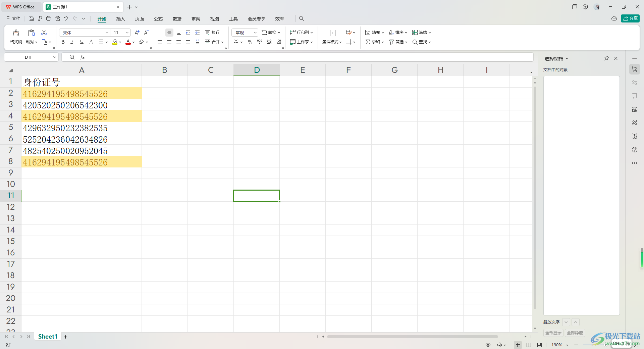644x349 pixels.
Task: Open the 插入 Insert tab
Action: [121, 19]
